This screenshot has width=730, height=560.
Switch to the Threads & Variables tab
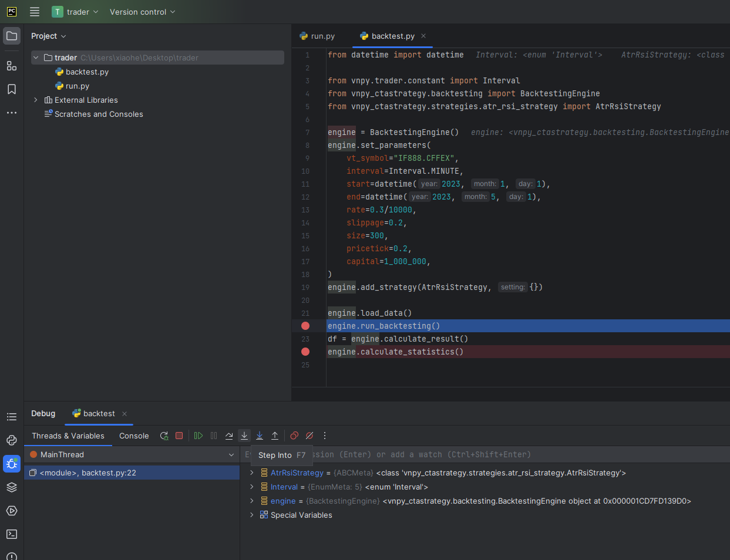coord(68,436)
